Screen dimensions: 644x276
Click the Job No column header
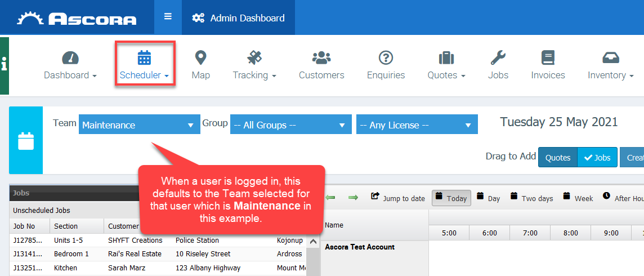tap(30, 226)
